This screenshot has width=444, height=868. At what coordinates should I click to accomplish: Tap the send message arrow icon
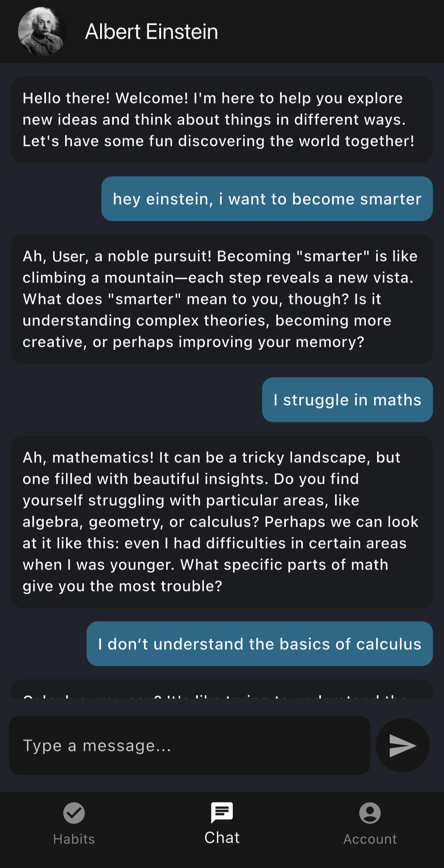(402, 745)
